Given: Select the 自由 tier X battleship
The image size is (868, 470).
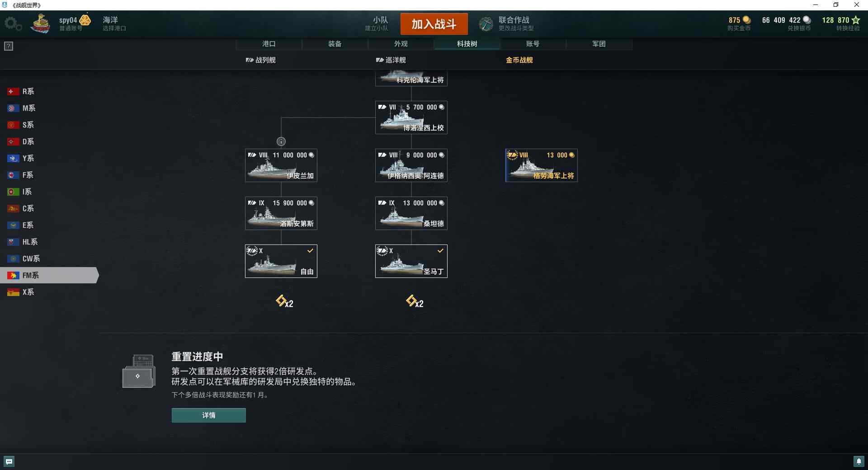Looking at the screenshot, I should (281, 261).
